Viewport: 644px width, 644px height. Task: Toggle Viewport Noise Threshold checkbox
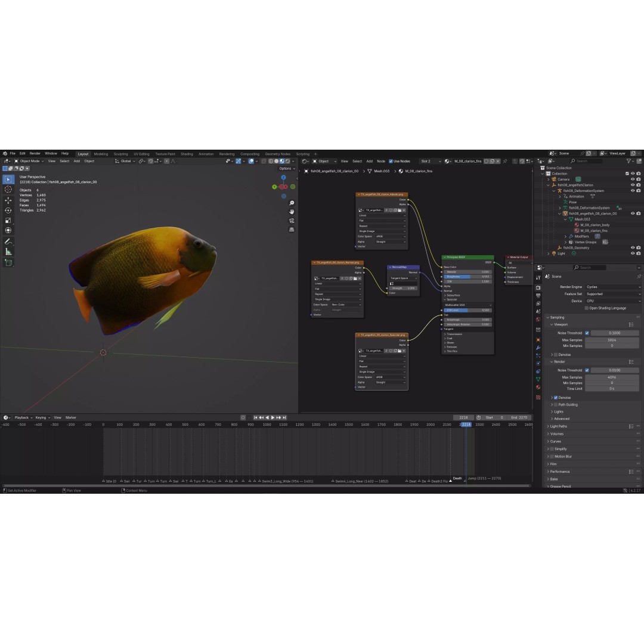[x=587, y=333]
